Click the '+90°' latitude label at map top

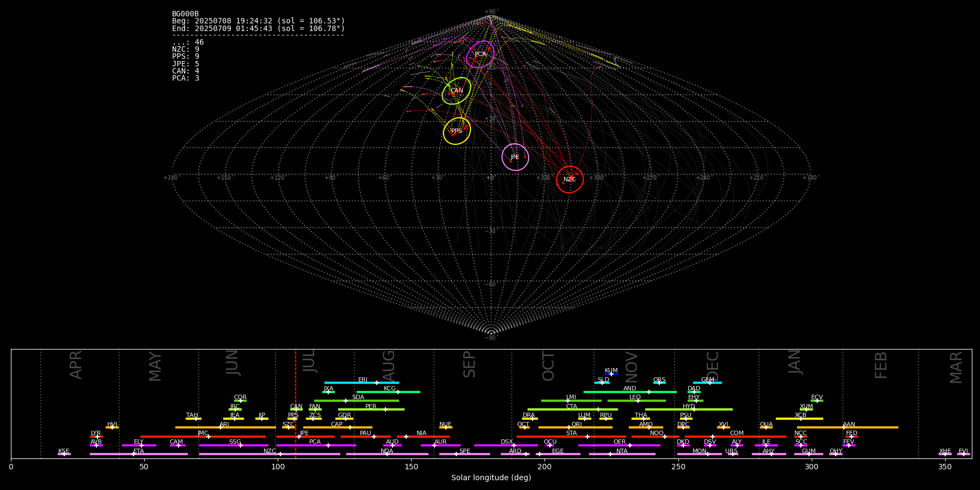[491, 11]
